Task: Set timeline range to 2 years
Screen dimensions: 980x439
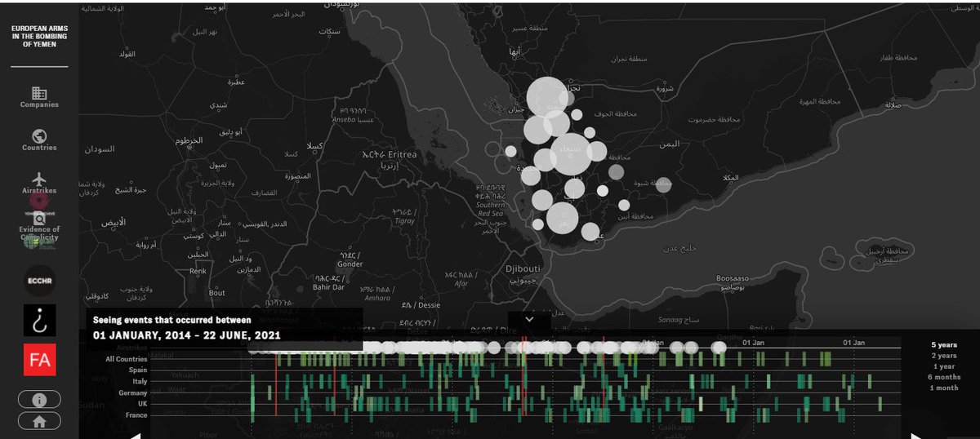Action: point(943,355)
